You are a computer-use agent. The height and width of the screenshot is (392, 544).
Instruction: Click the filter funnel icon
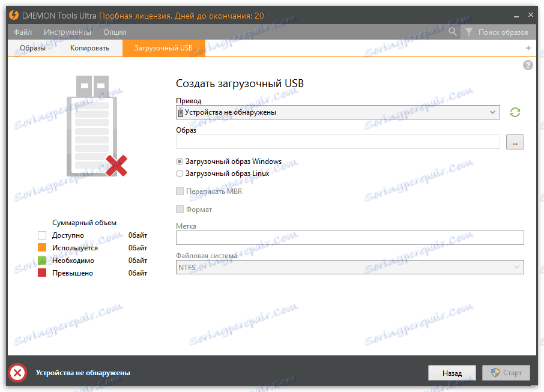469,32
